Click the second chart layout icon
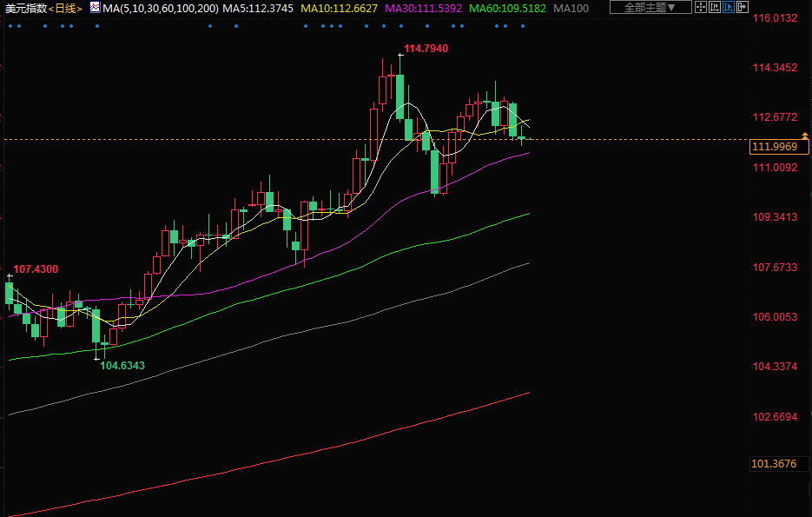 [x=715, y=8]
